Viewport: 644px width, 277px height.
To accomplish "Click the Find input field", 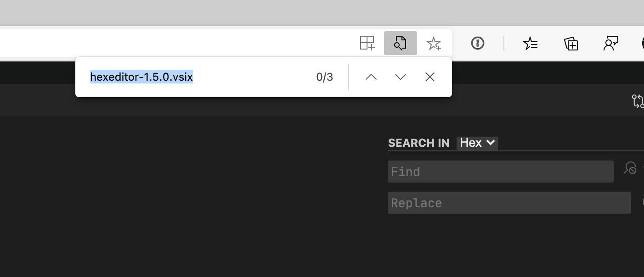I will click(500, 171).
